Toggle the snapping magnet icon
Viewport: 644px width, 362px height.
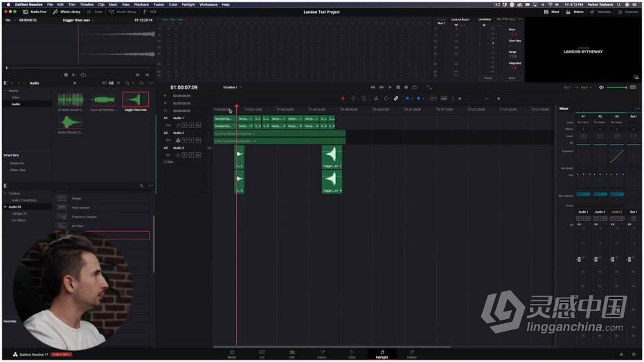click(386, 98)
